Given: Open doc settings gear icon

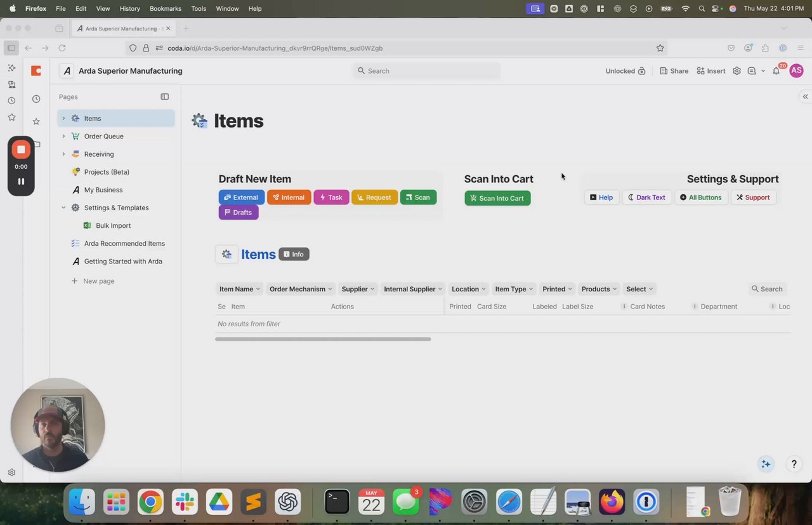Looking at the screenshot, I should point(737,71).
